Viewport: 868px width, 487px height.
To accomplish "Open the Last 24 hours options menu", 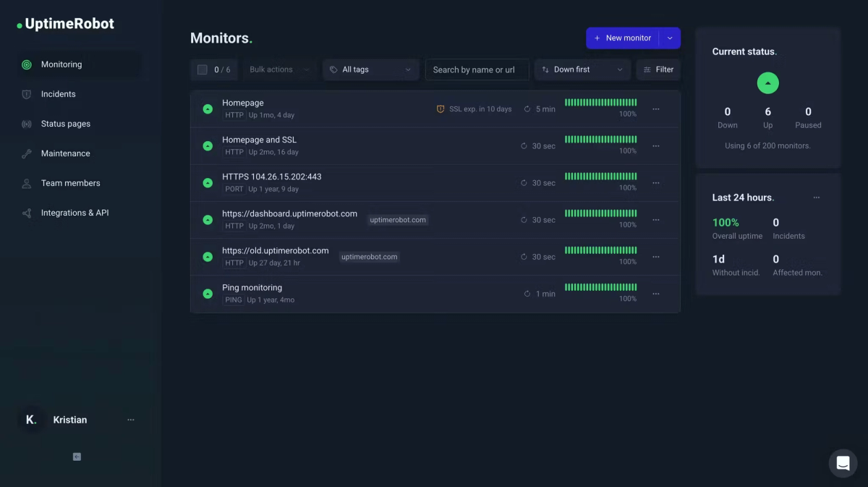I will [x=817, y=198].
